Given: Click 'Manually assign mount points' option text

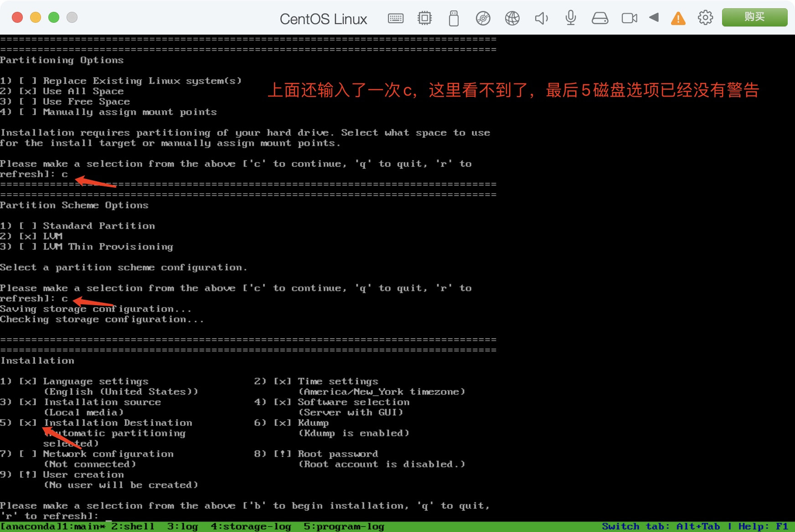Looking at the screenshot, I should pos(130,112).
